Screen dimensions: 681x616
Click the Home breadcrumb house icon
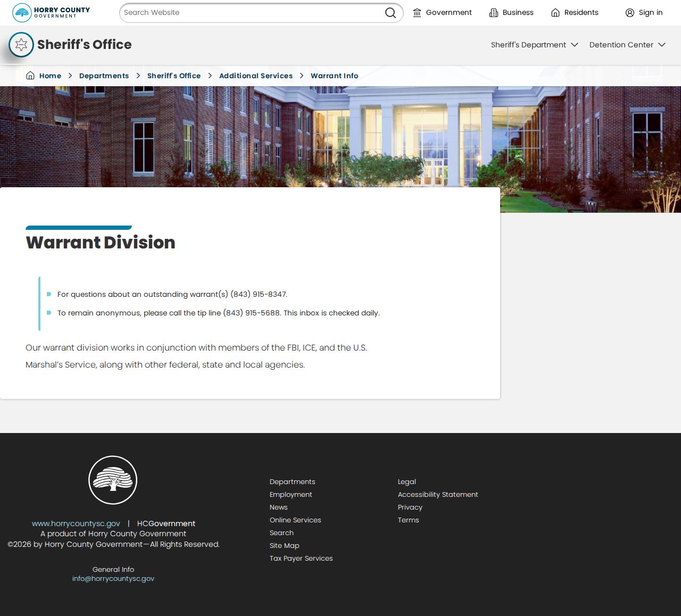30,76
